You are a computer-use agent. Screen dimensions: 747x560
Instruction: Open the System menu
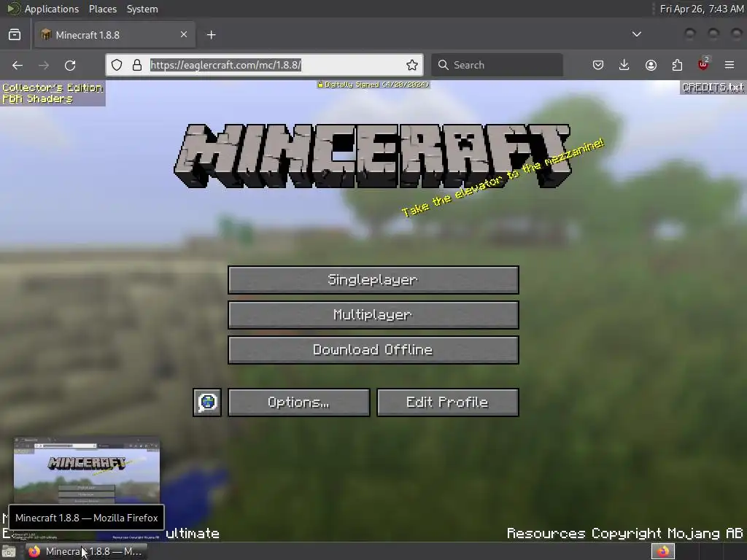142,9
